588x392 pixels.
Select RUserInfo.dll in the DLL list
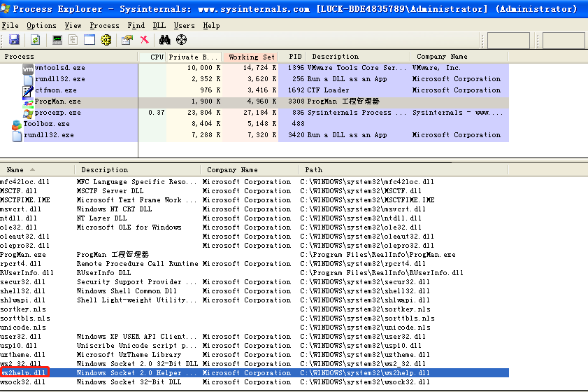[x=27, y=273]
